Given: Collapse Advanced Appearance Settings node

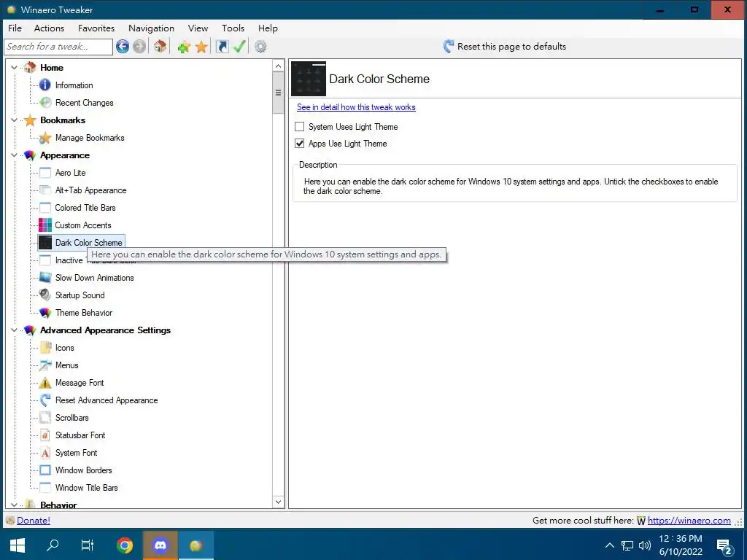Looking at the screenshot, I should [15, 330].
